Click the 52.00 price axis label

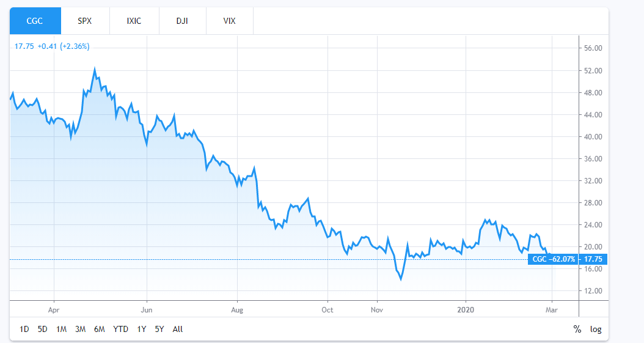click(593, 71)
